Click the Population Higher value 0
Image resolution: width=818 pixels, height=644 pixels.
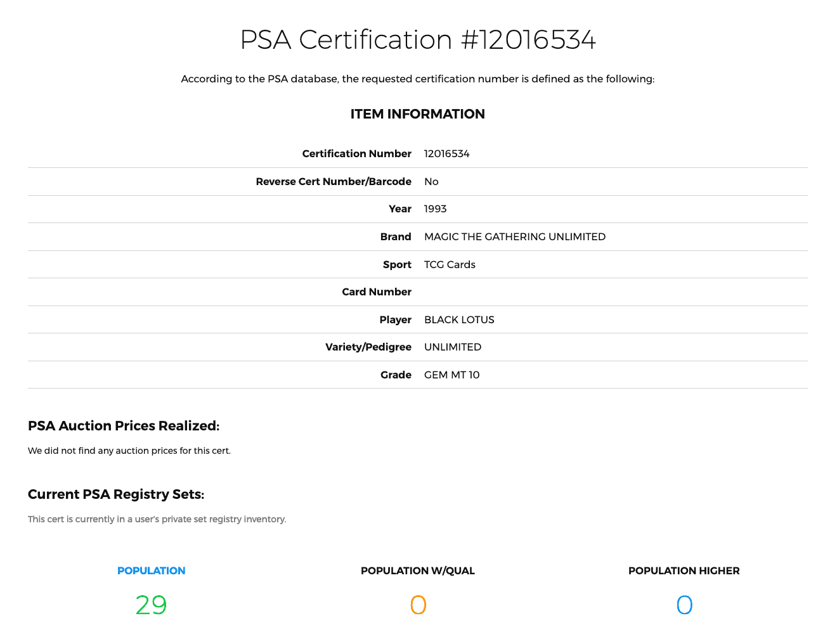684,605
